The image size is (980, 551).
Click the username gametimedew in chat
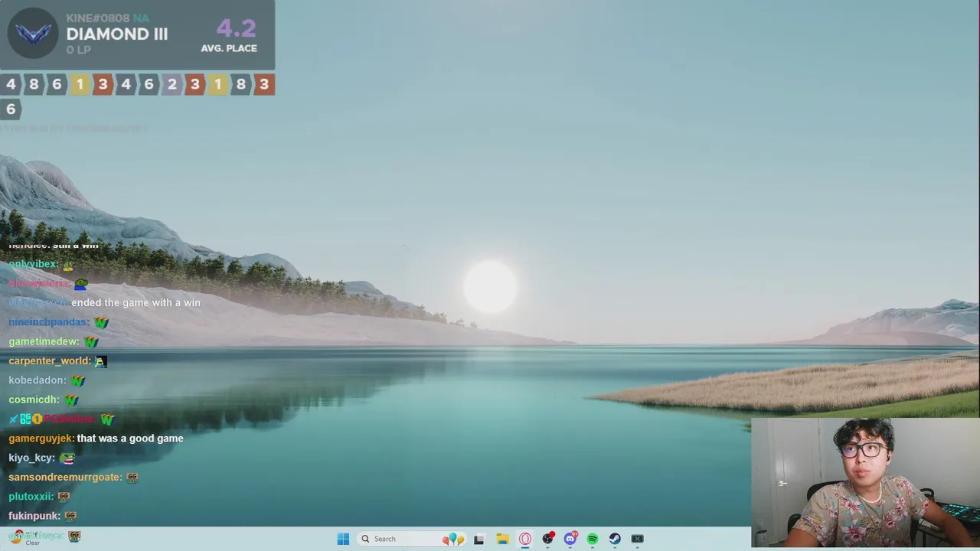pos(44,341)
